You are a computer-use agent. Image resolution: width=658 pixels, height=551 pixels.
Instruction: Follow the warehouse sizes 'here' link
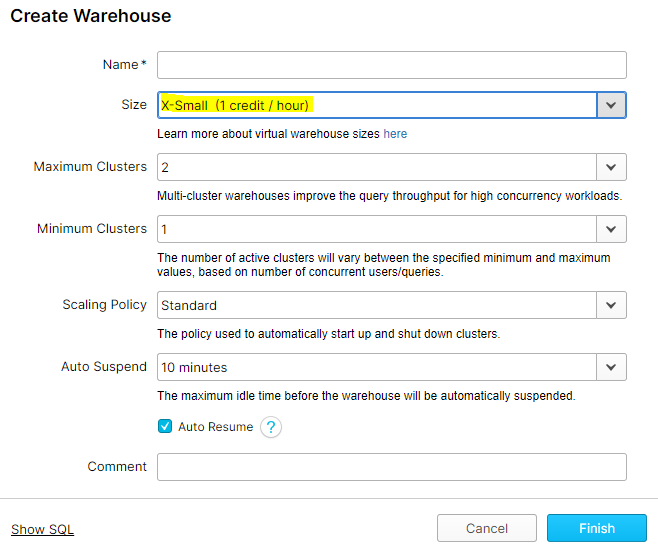(395, 134)
